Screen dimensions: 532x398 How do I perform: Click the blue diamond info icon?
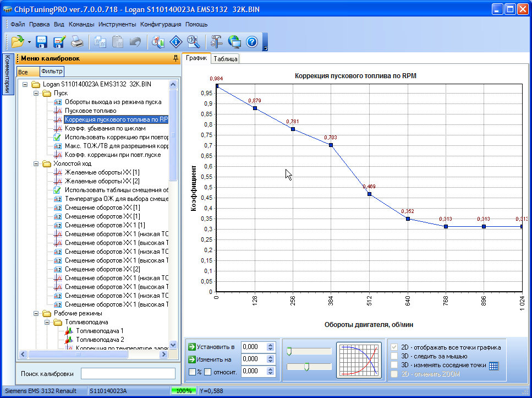click(x=175, y=42)
